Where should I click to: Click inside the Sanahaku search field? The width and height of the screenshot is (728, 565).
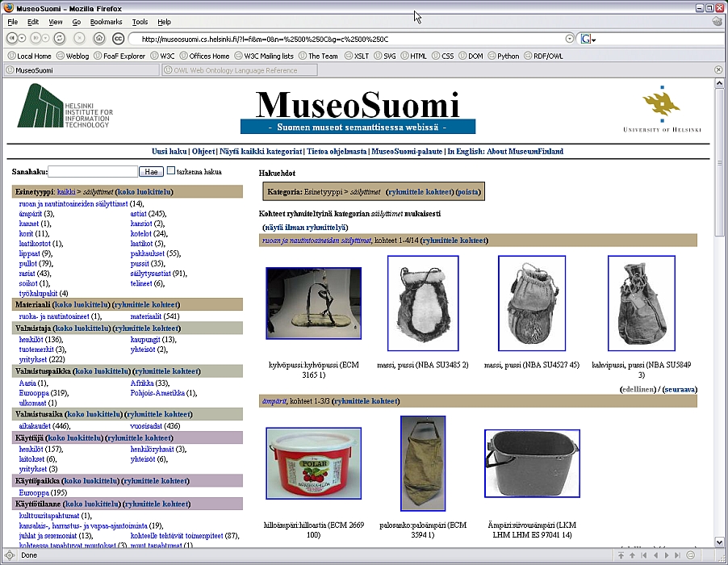93,171
